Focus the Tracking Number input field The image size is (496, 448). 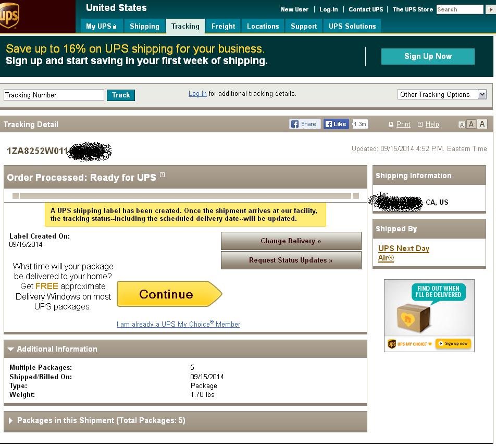tap(54, 95)
